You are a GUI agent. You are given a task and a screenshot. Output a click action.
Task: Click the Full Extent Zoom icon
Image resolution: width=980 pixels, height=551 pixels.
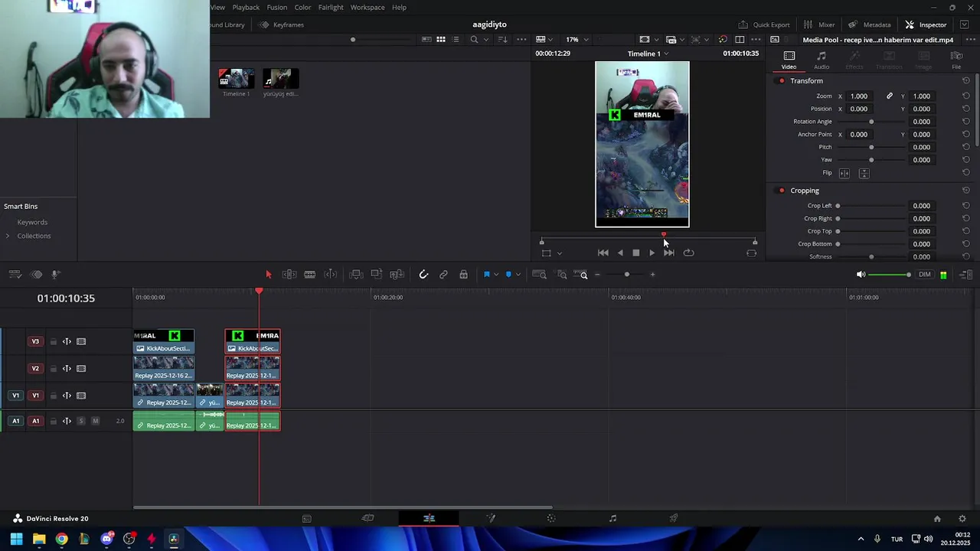[x=539, y=274]
